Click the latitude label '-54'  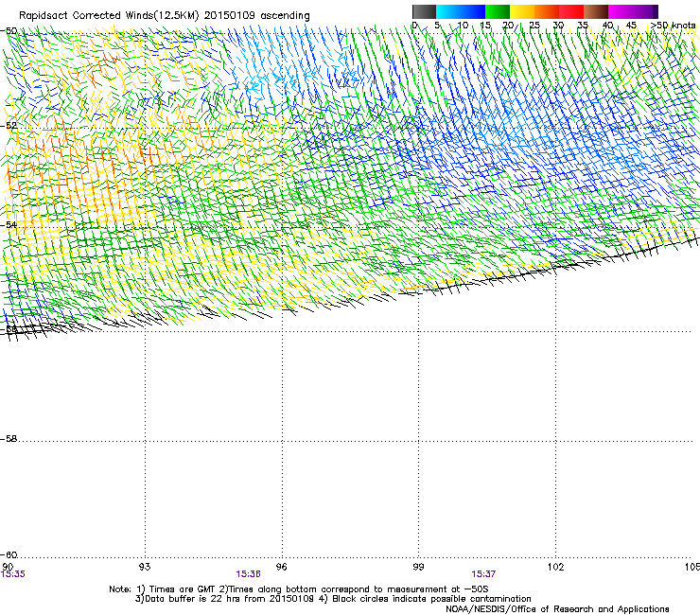click(x=9, y=224)
